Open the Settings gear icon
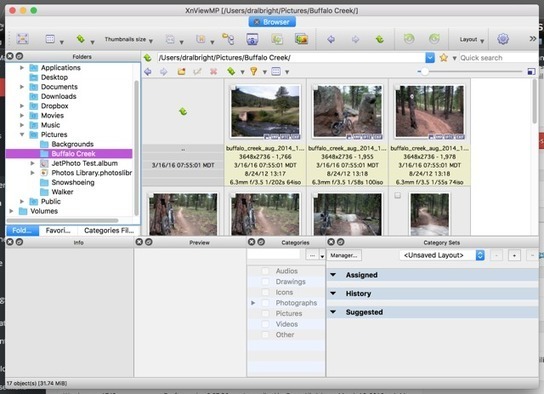544x394 pixels. click(x=503, y=39)
